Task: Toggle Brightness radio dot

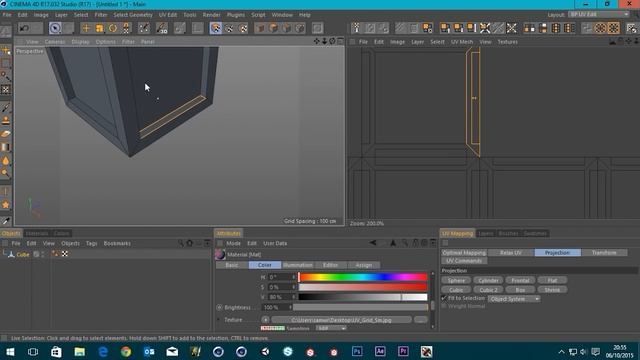Action: click(x=220, y=307)
